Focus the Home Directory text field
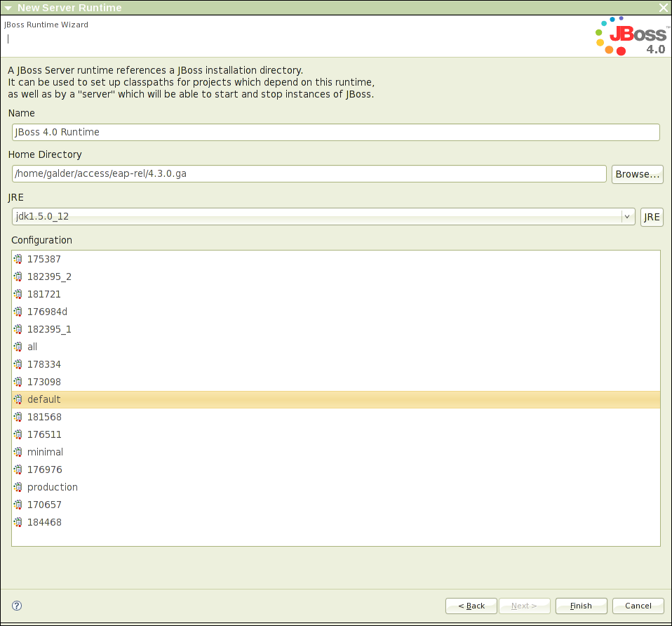Image resolution: width=672 pixels, height=626 pixels. click(x=309, y=174)
